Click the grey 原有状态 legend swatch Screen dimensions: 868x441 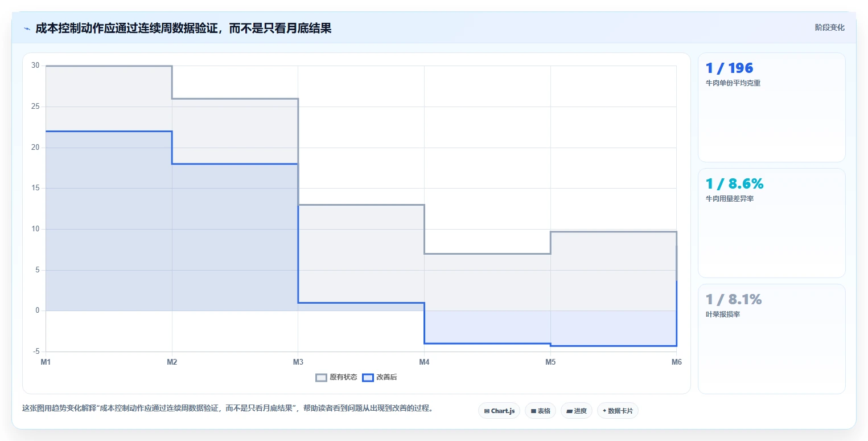click(x=322, y=377)
